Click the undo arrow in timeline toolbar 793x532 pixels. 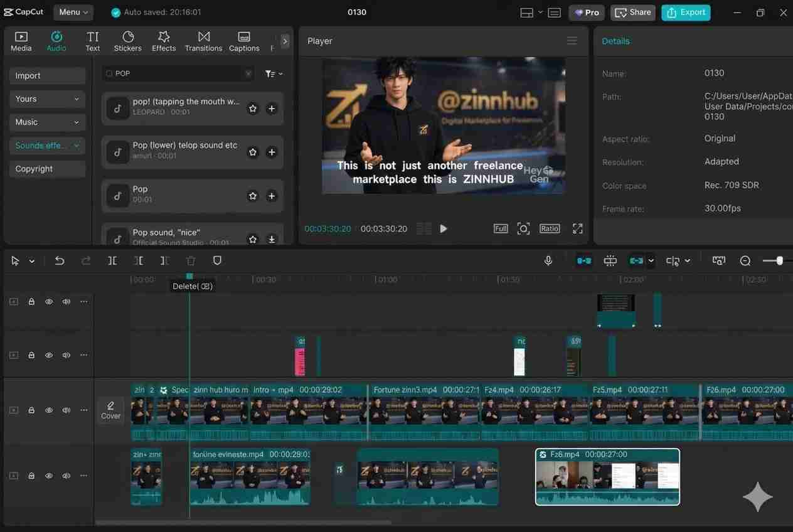point(60,260)
